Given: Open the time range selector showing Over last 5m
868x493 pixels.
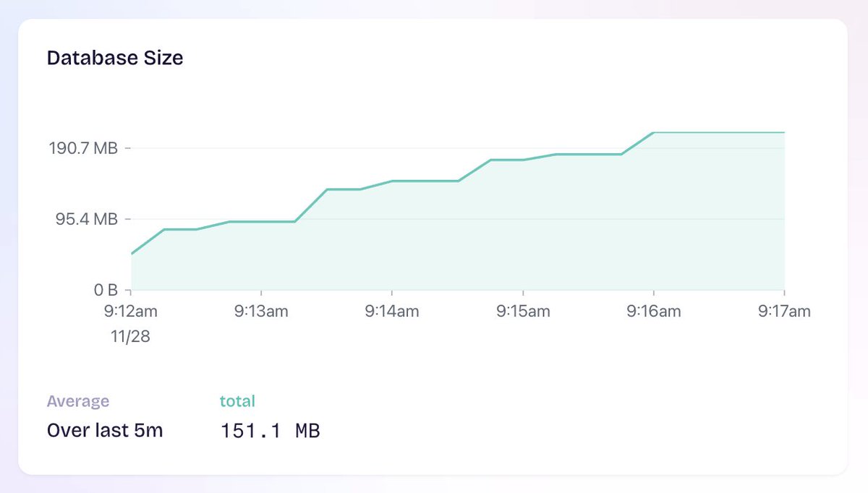Looking at the screenshot, I should (x=106, y=430).
